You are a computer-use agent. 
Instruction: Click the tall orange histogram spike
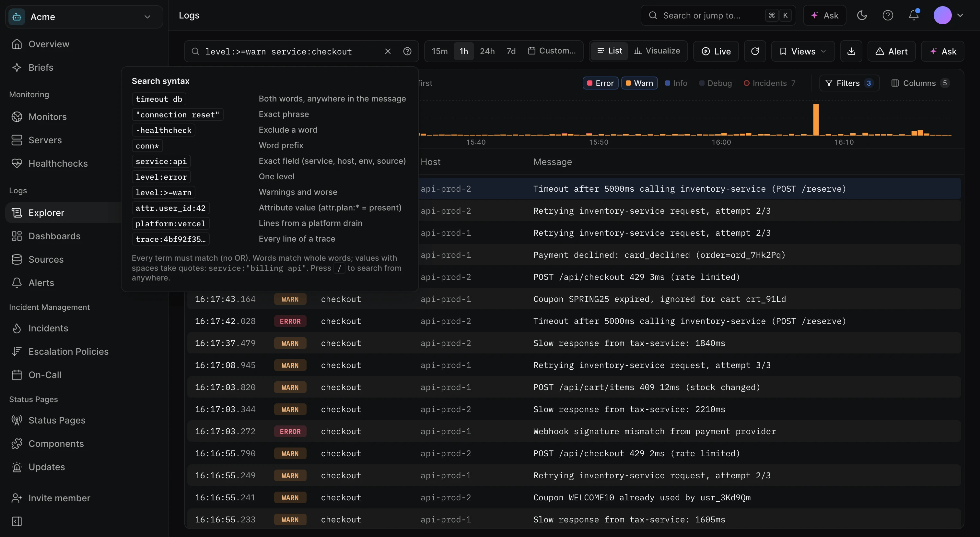point(816,120)
